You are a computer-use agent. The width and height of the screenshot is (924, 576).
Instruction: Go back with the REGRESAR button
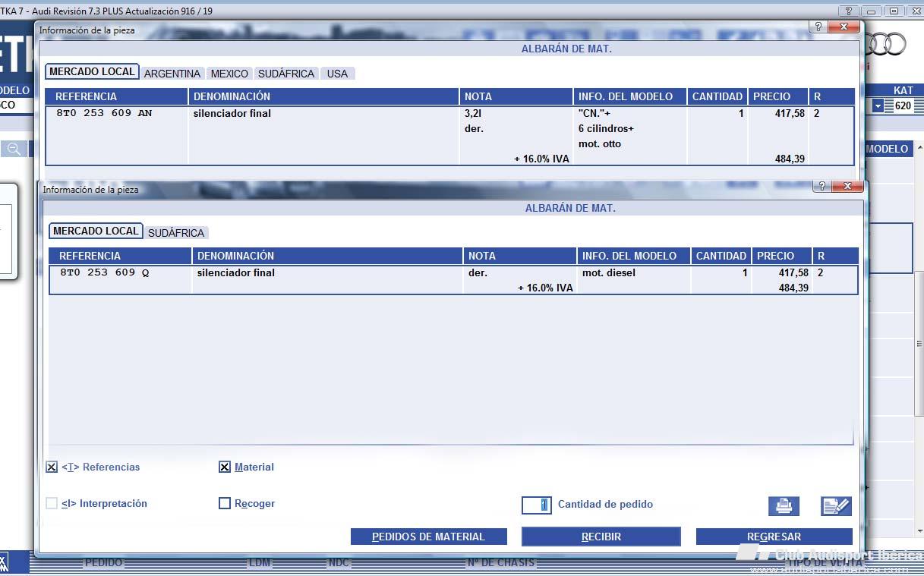[x=774, y=537]
